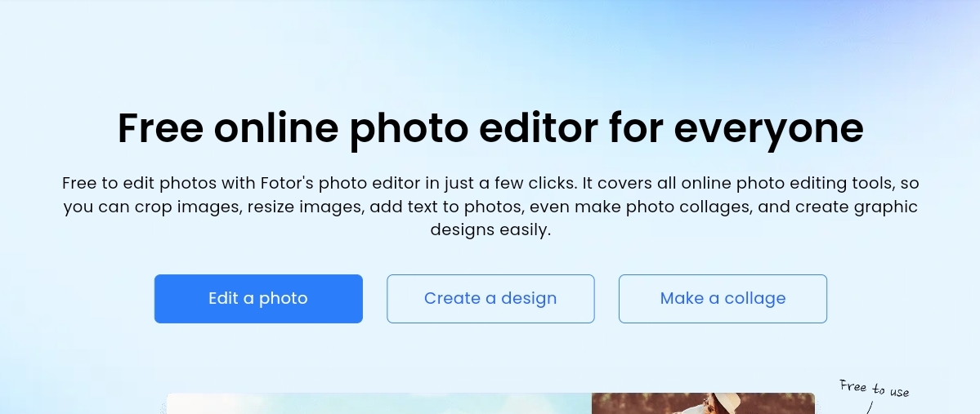Click the heading Free online photo editor for everyone

pyautogui.click(x=490, y=129)
